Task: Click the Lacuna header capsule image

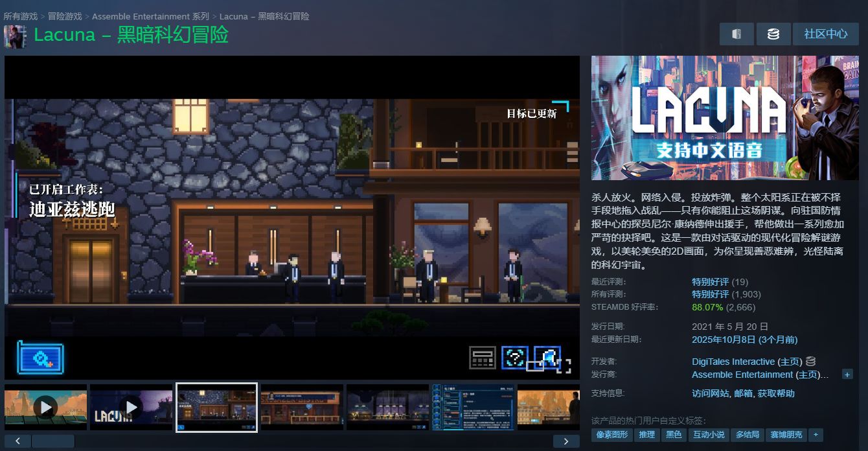Action: (725, 118)
